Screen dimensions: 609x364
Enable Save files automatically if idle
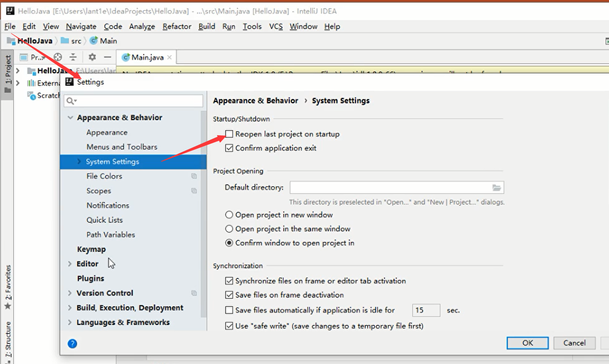click(229, 310)
